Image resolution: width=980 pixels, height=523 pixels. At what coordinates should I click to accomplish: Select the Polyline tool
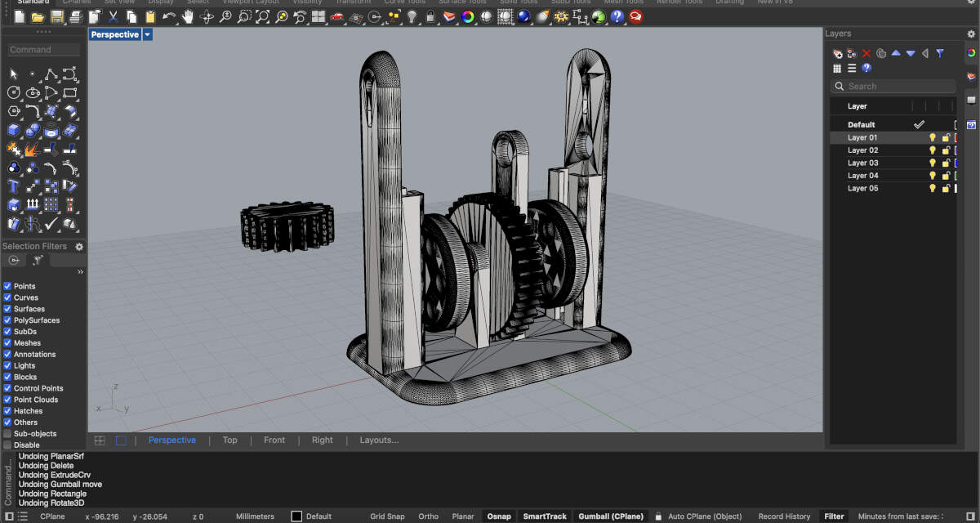click(x=51, y=74)
